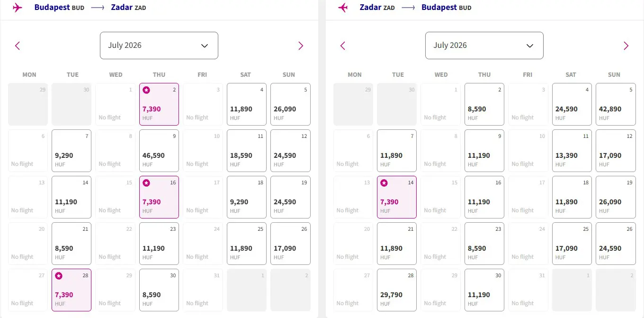This screenshot has height=318, width=644.
Task: Select outbound July 28 lowest fare
Action: (x=72, y=290)
